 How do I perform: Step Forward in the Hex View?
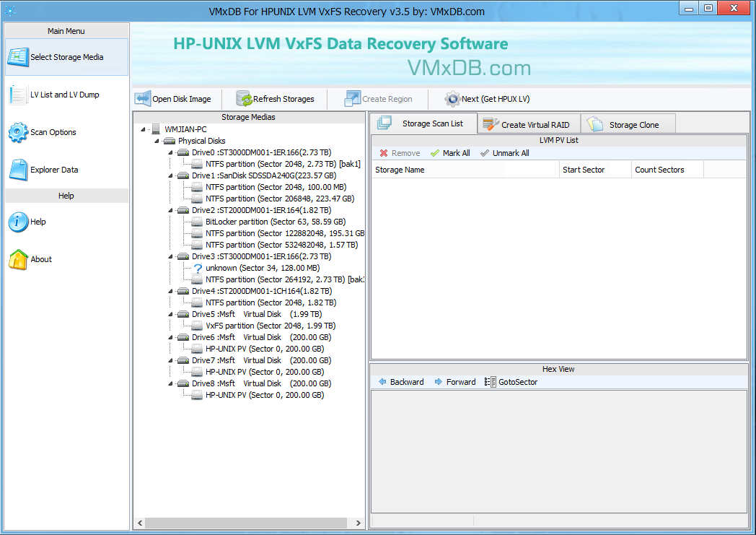point(455,381)
